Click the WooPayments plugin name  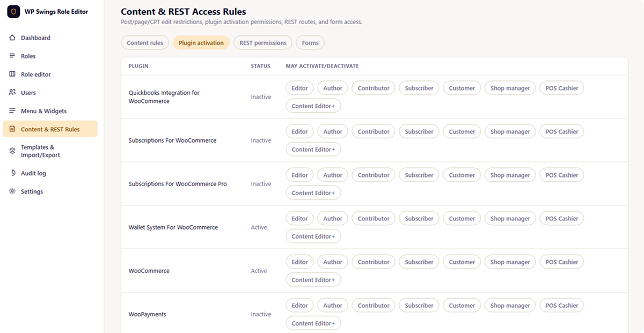point(148,314)
